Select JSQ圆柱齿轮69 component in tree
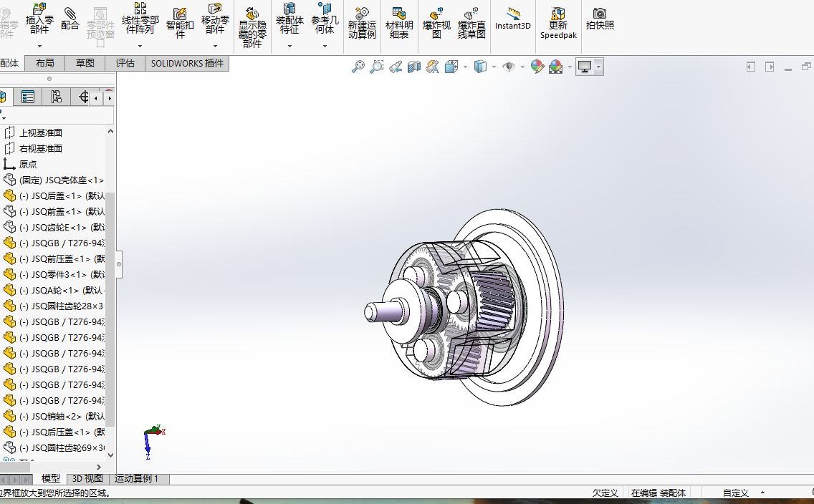The image size is (814, 504). coord(61,448)
